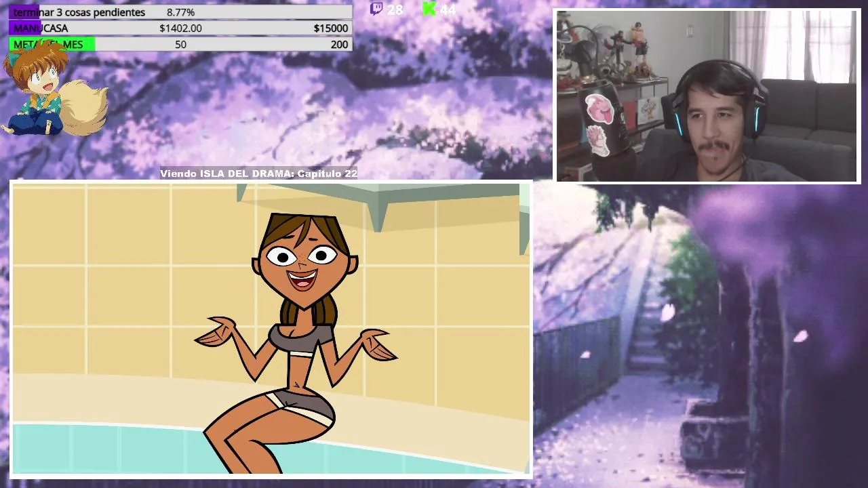This screenshot has width=868, height=488.
Task: Click the Kick viewer count 44
Action: coord(448,9)
